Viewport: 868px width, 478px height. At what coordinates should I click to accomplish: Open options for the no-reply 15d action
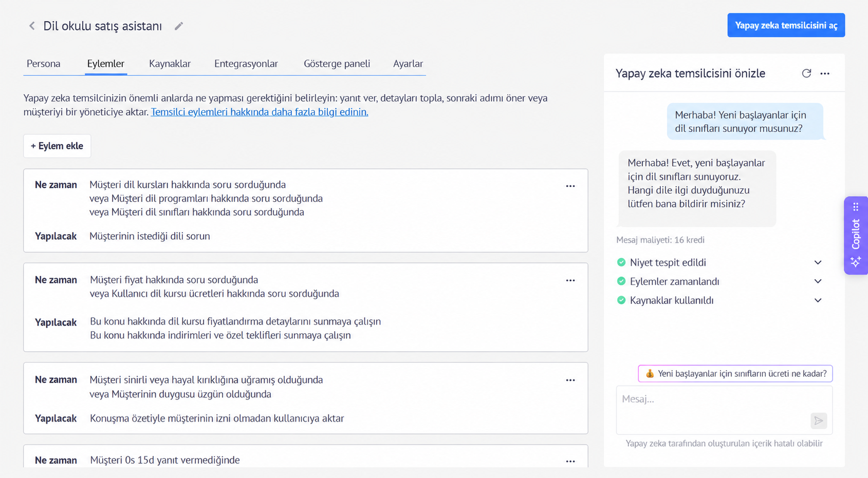pyautogui.click(x=570, y=461)
